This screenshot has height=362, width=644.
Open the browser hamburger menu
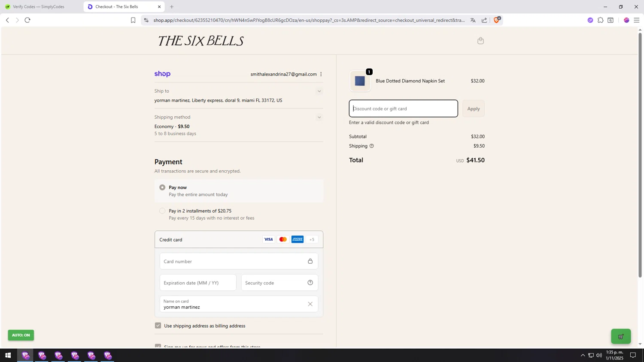[x=636, y=20]
